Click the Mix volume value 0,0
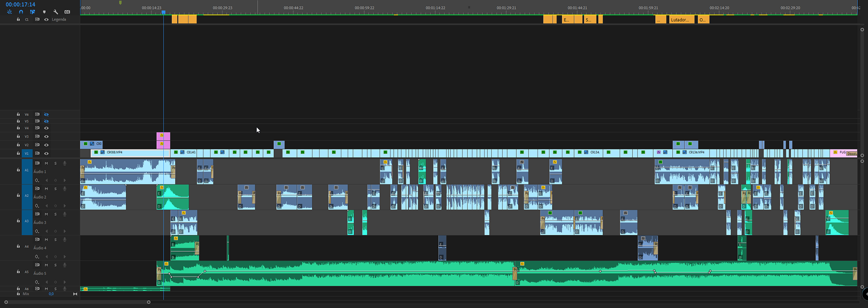Viewport: 868px width, 308px height. point(51,294)
